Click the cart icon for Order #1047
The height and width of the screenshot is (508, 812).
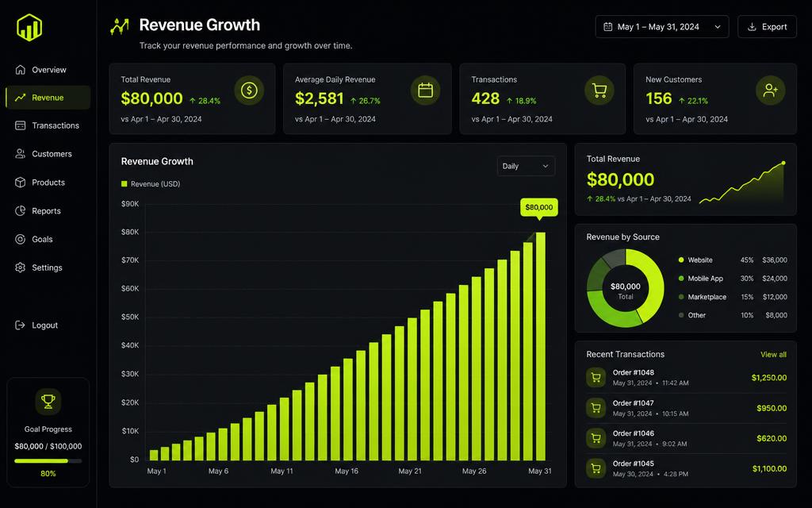tap(596, 408)
